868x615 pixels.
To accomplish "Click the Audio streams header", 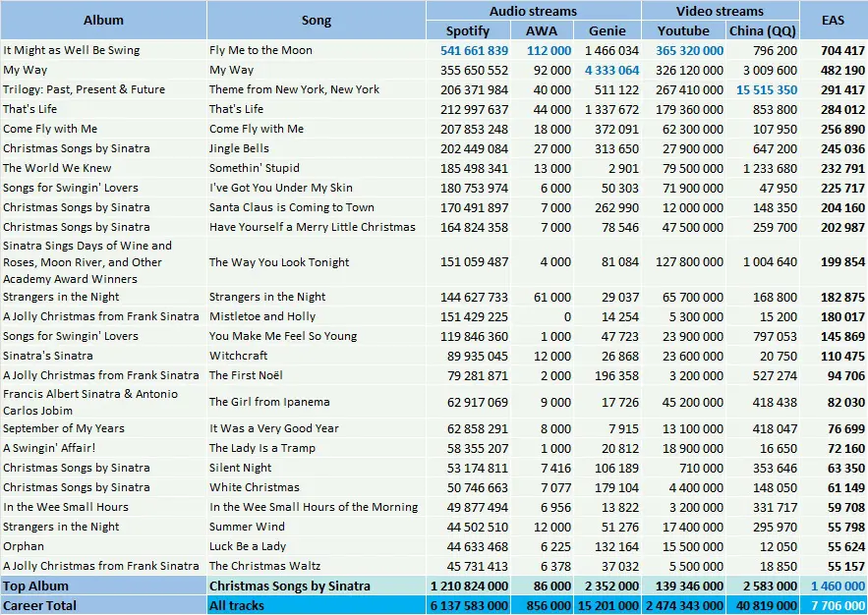I will [x=533, y=11].
